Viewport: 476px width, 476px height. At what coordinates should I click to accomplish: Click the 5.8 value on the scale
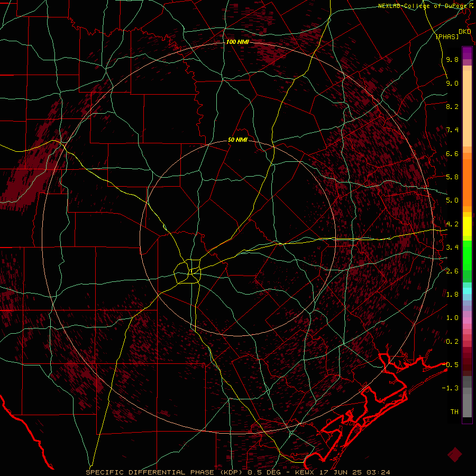(x=452, y=177)
